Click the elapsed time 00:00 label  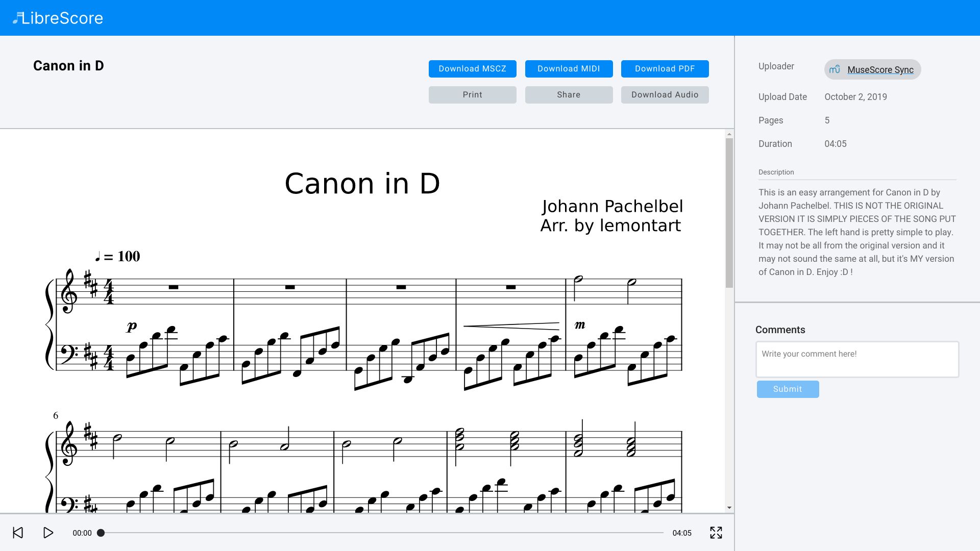(x=82, y=533)
